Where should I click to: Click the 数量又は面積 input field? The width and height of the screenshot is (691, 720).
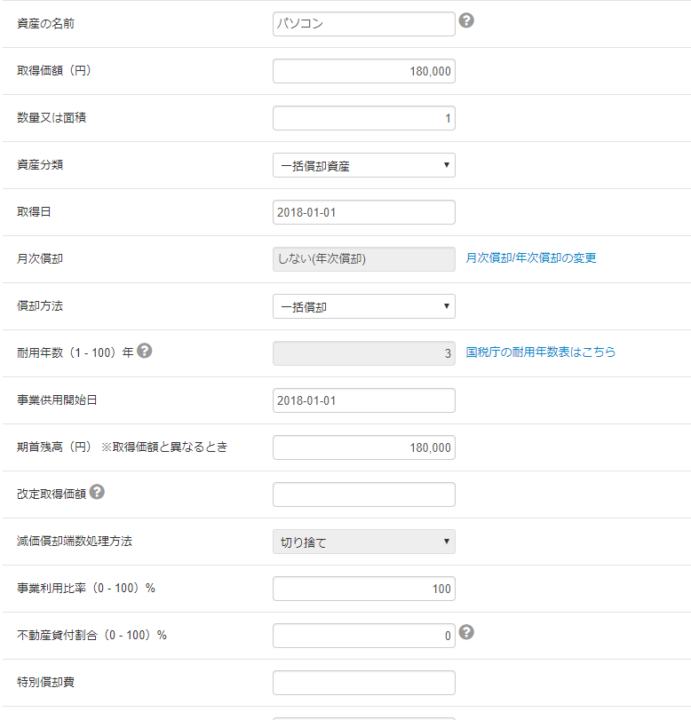pos(364,118)
